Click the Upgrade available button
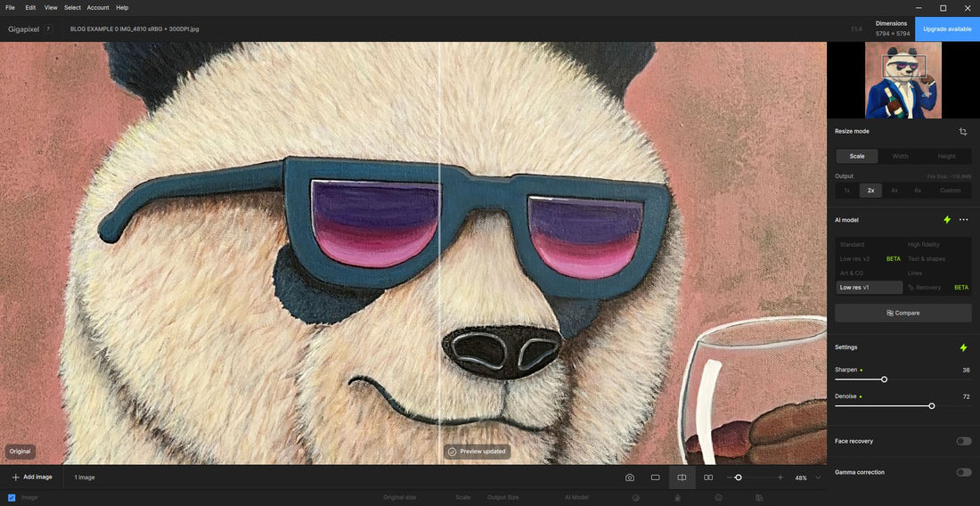Image resolution: width=980 pixels, height=506 pixels. 947,29
